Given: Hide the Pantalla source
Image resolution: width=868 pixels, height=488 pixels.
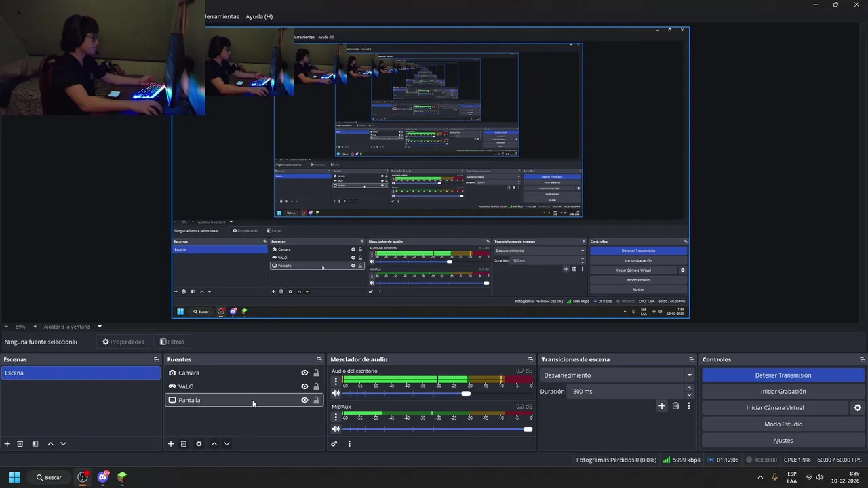Looking at the screenshot, I should click(x=304, y=400).
